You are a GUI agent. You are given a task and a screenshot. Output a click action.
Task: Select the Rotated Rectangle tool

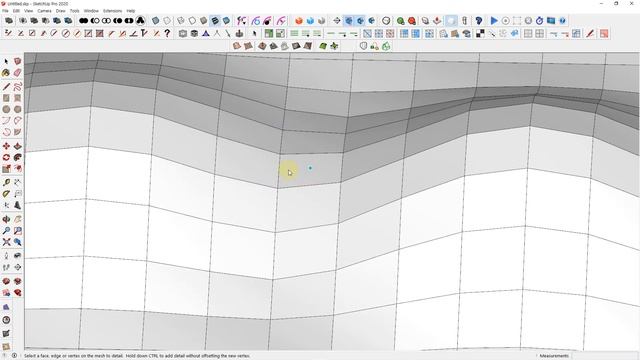tap(18, 98)
